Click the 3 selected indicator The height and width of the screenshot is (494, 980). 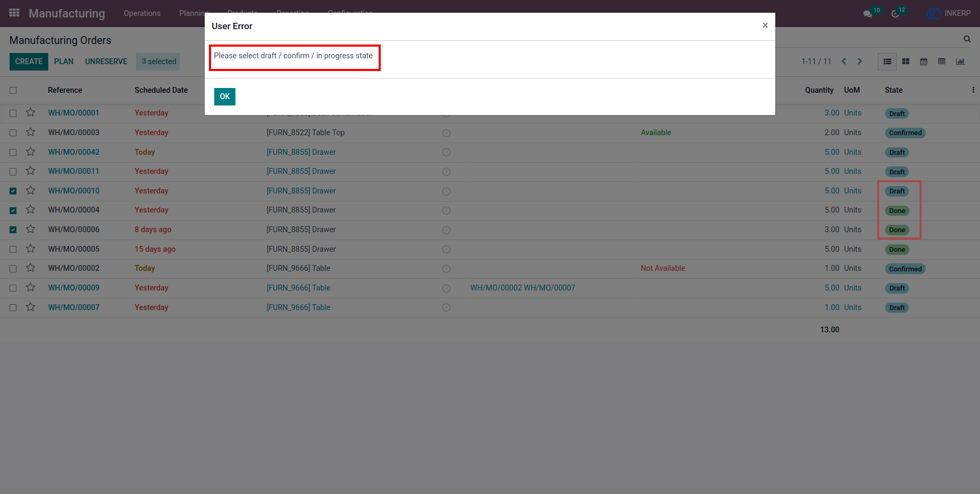click(159, 61)
